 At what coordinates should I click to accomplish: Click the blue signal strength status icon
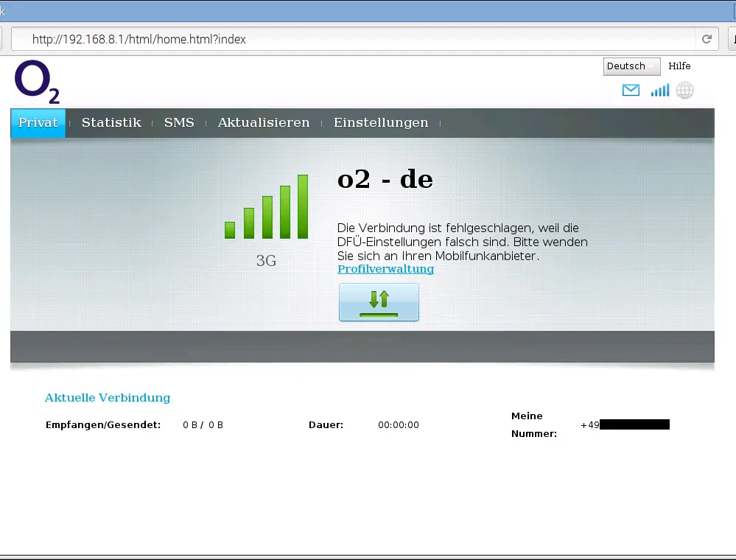659,90
